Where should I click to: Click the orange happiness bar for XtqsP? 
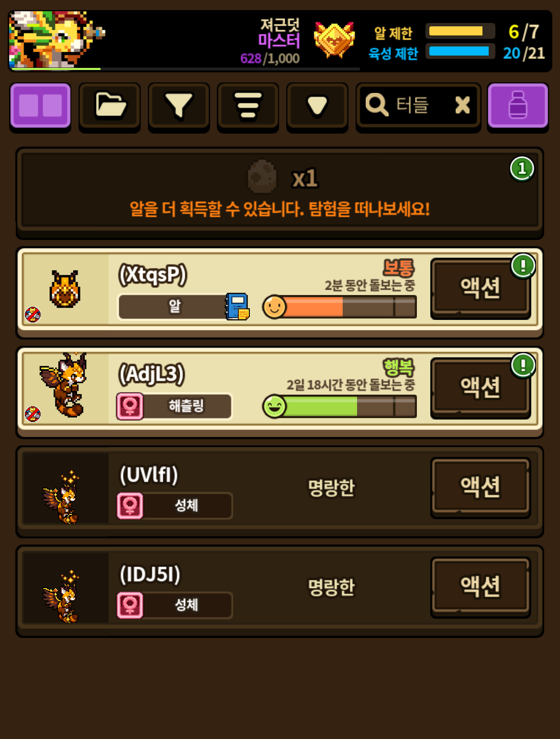coord(339,307)
